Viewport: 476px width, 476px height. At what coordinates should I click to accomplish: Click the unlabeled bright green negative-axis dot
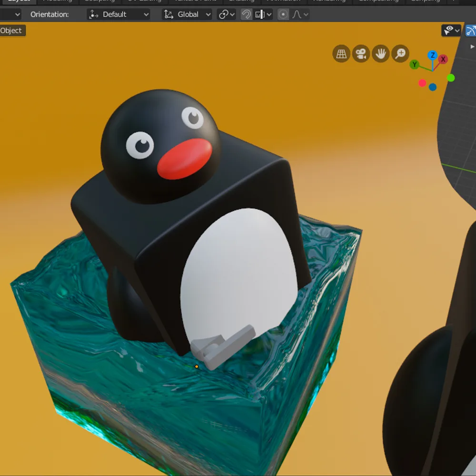pyautogui.click(x=451, y=78)
